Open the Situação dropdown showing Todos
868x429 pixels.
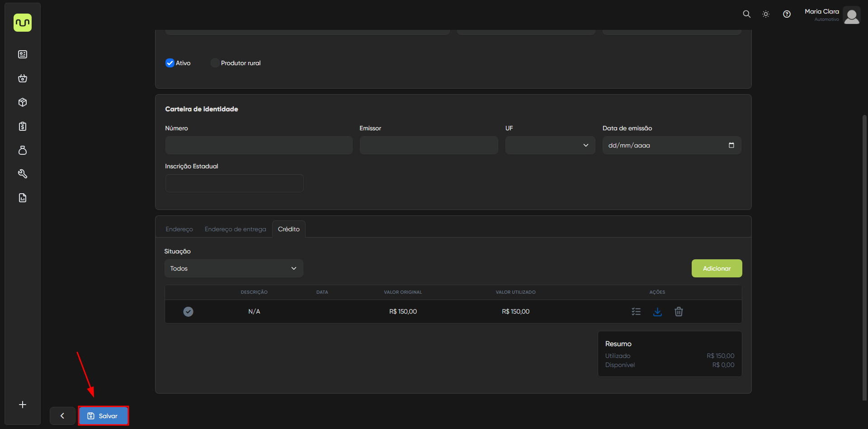coord(233,268)
